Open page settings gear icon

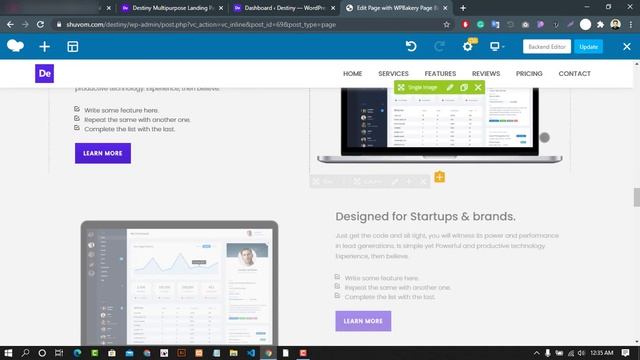pos(467,47)
